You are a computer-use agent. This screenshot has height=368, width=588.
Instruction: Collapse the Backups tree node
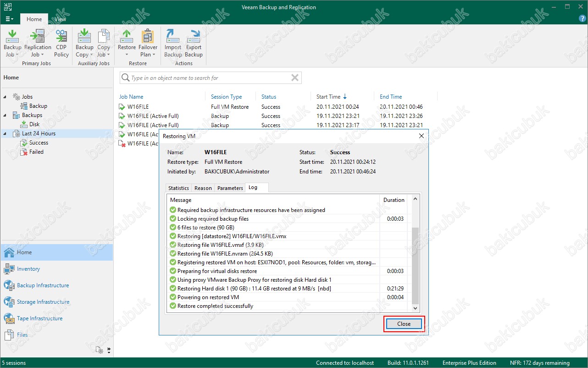click(x=5, y=115)
